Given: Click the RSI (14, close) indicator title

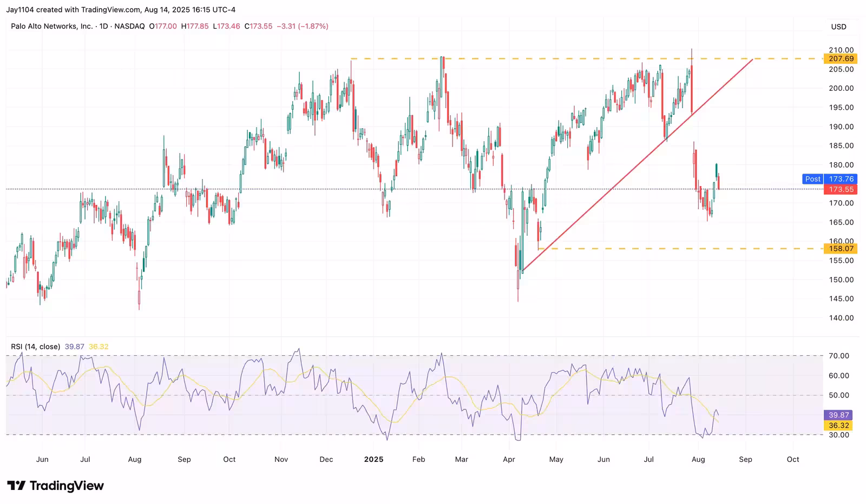Looking at the screenshot, I should click(35, 347).
